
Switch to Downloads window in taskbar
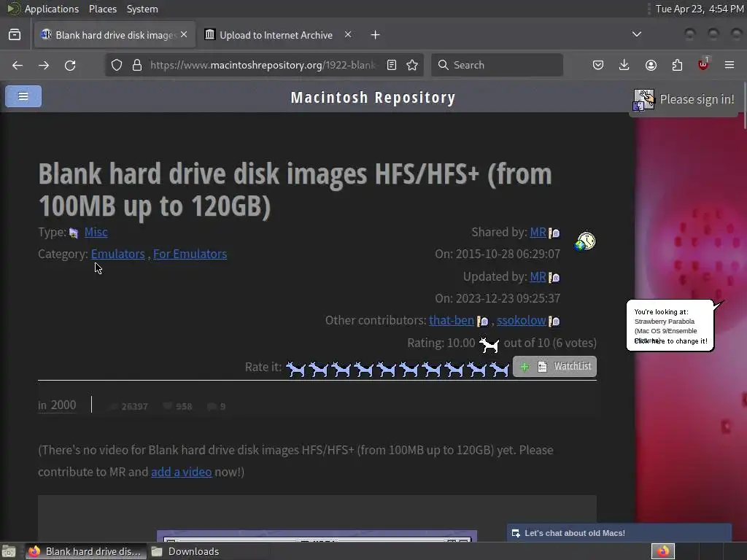(186, 551)
